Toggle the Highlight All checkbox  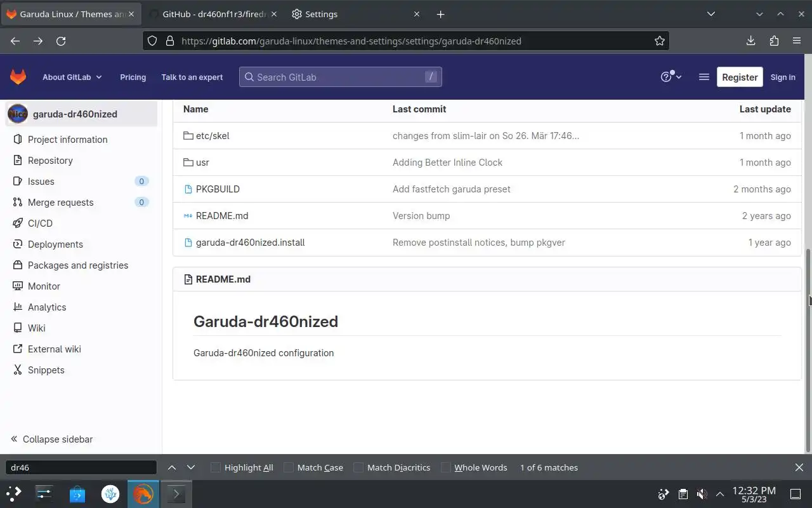click(216, 467)
